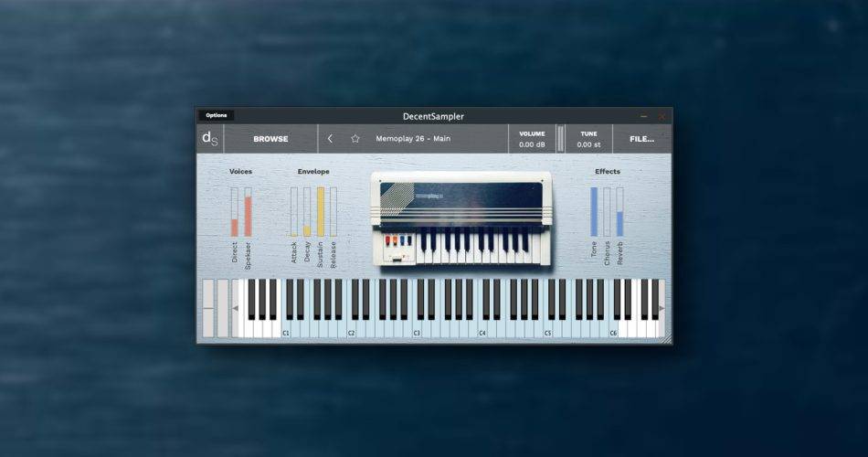
Task: Click the Effects section label
Action: tap(608, 172)
